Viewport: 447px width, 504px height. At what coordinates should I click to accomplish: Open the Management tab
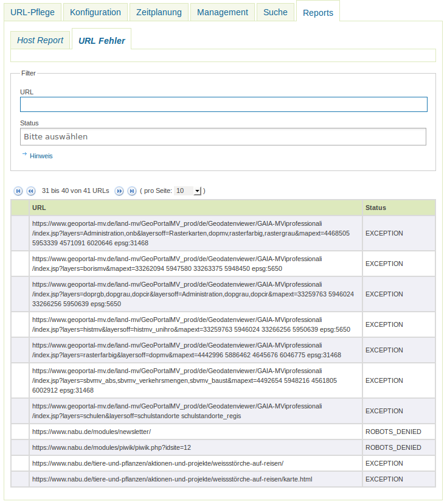click(222, 12)
